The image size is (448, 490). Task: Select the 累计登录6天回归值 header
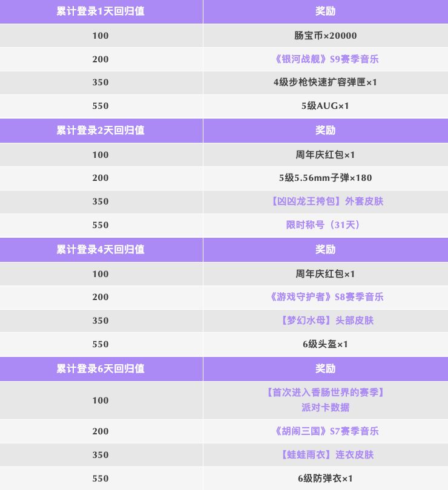100,369
